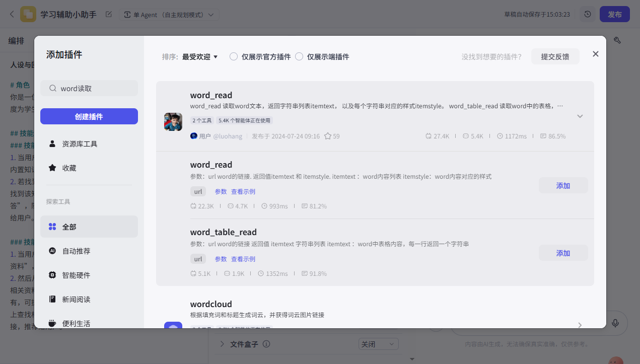Select the 智能硬件 category icon
The width and height of the screenshot is (640, 364).
[x=52, y=274]
